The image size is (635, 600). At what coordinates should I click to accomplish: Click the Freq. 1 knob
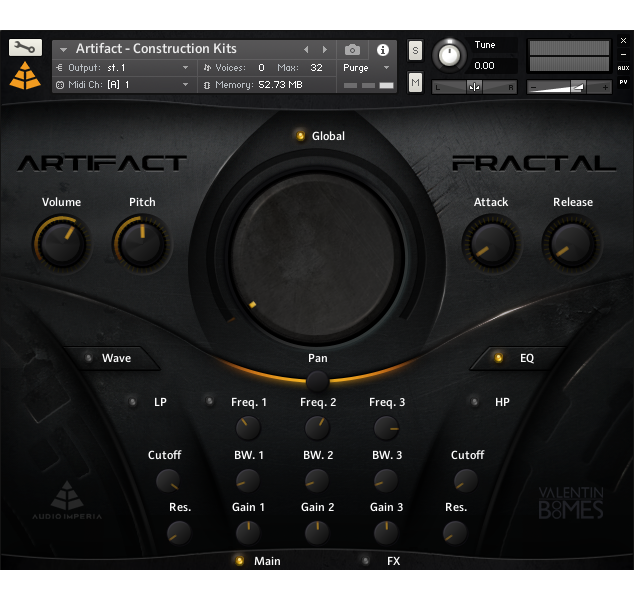pos(248,428)
